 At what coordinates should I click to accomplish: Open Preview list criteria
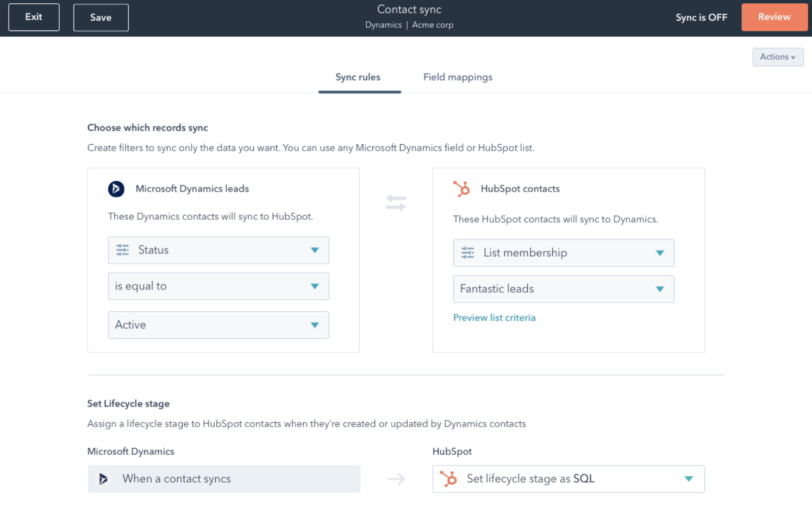[494, 317]
